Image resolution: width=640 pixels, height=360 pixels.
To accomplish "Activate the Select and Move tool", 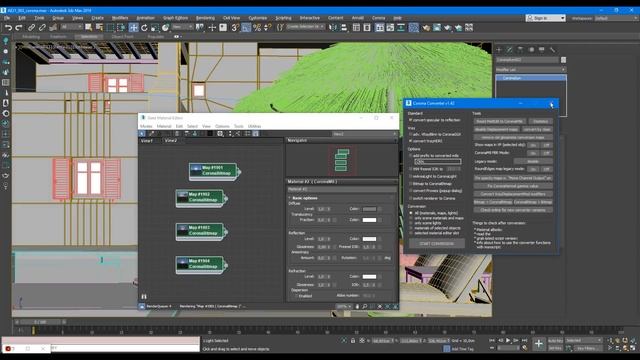I will coord(133,28).
